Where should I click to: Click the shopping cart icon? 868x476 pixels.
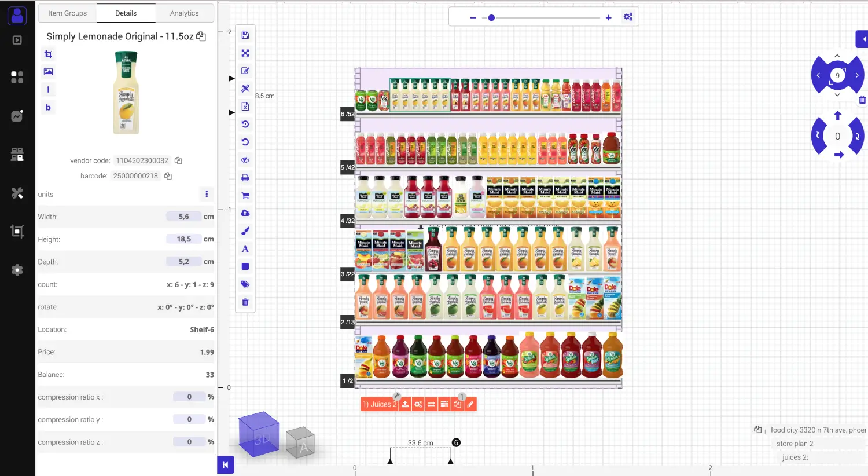[x=245, y=195]
